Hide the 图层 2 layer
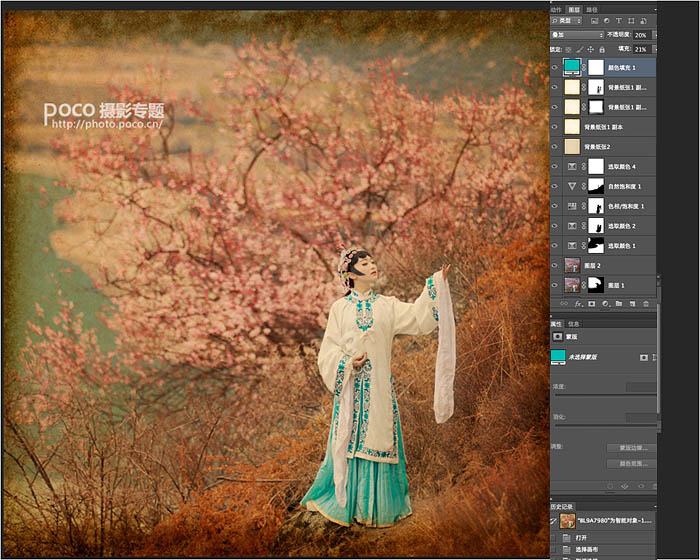The image size is (700, 560). click(x=555, y=265)
